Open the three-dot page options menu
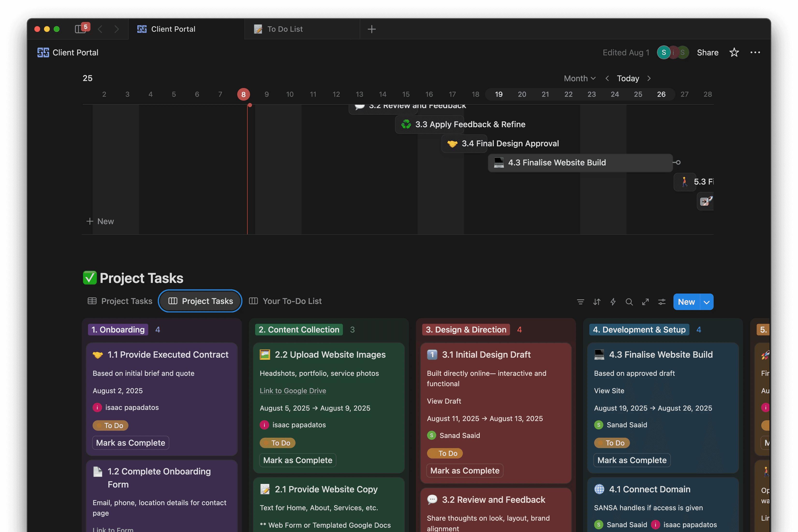 click(755, 52)
